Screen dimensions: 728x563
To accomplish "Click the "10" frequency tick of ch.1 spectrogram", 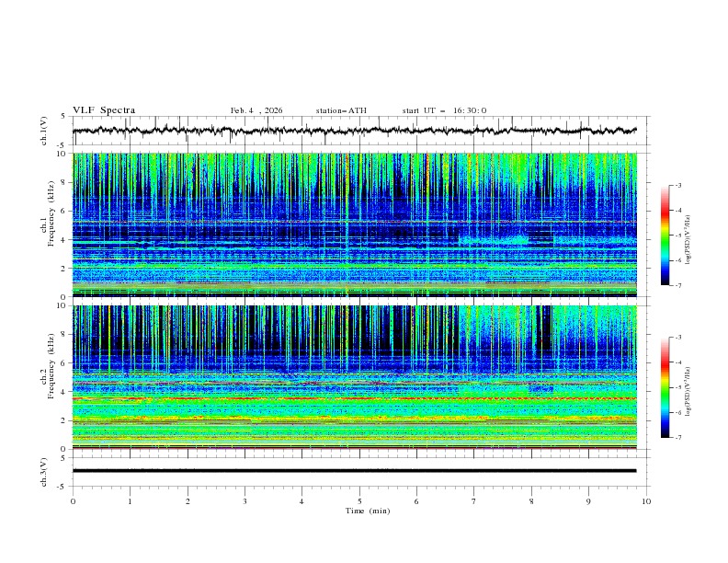I will pos(63,154).
